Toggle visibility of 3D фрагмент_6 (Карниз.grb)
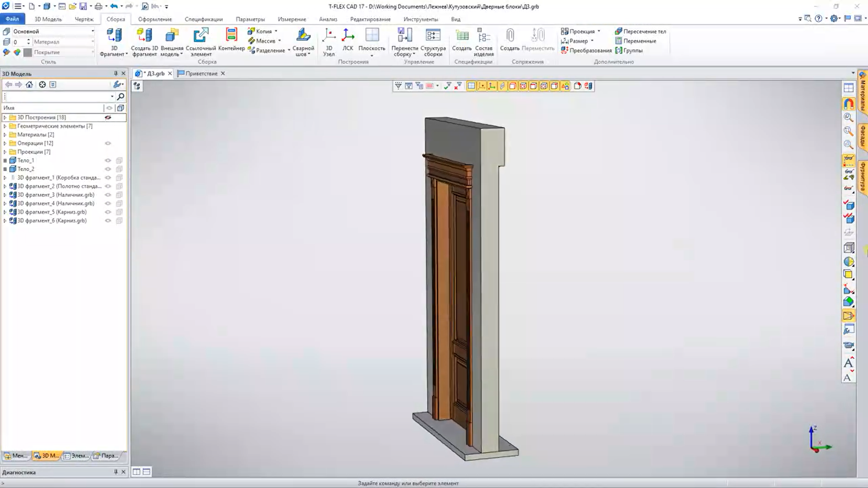The height and width of the screenshot is (488, 868). (108, 221)
